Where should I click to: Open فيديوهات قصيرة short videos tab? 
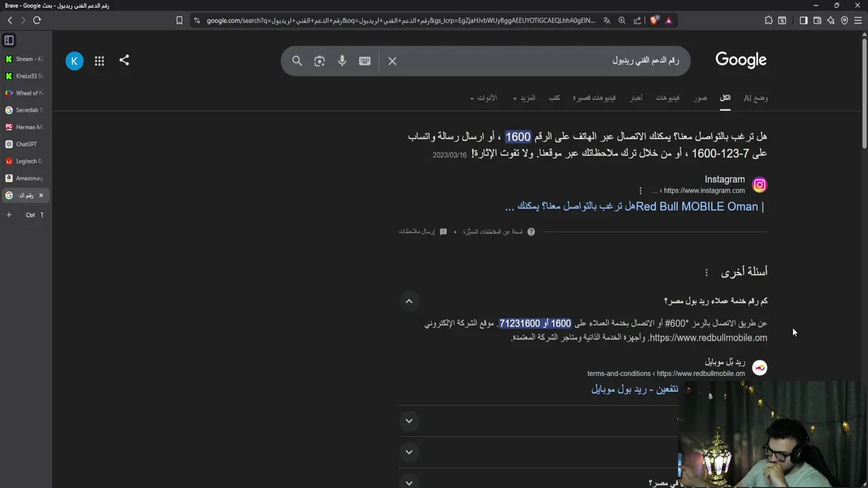click(x=595, y=98)
